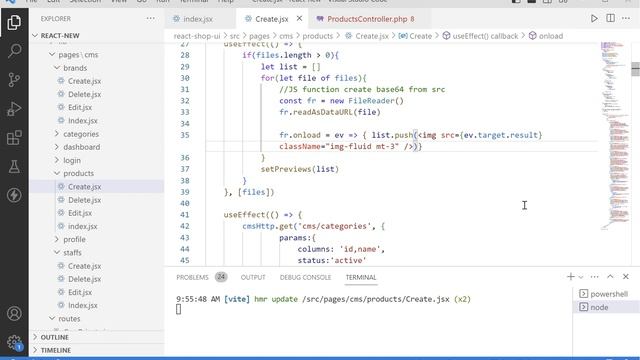This screenshot has height=360, width=640.
Task: Click the react-shop-ui breadcrumb
Action: 197,36
